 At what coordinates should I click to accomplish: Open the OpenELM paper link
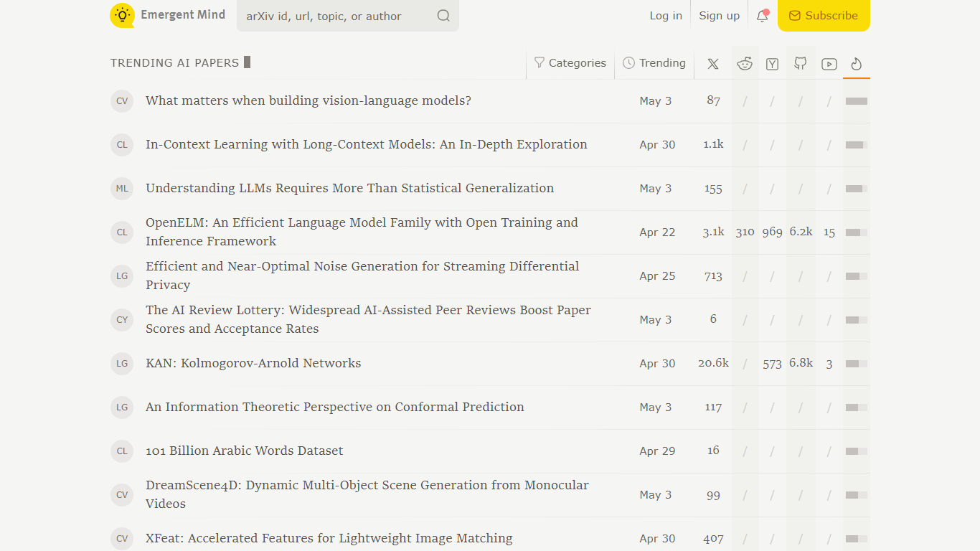tap(362, 232)
